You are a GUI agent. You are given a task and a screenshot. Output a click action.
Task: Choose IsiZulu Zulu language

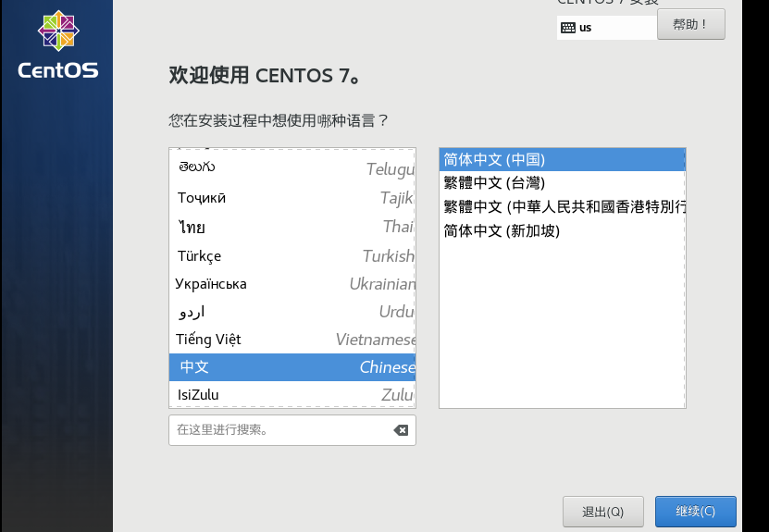click(292, 394)
